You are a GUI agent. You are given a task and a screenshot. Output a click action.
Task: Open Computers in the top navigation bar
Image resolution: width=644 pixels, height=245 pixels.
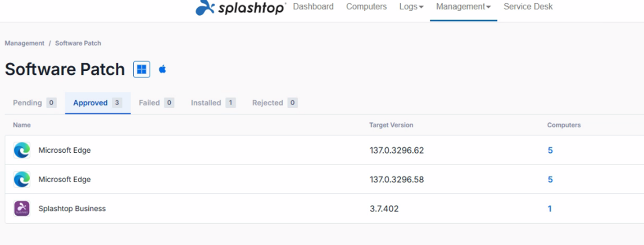[x=366, y=7]
